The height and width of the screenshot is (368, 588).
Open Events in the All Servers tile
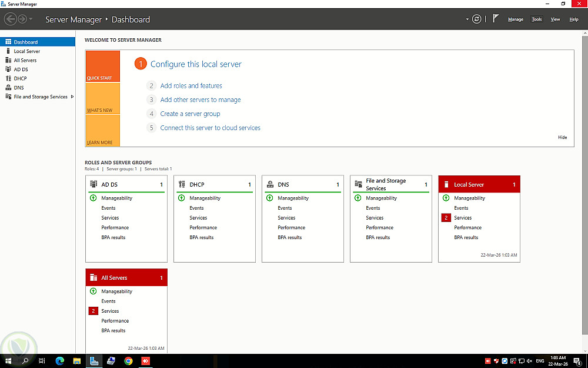tap(108, 301)
